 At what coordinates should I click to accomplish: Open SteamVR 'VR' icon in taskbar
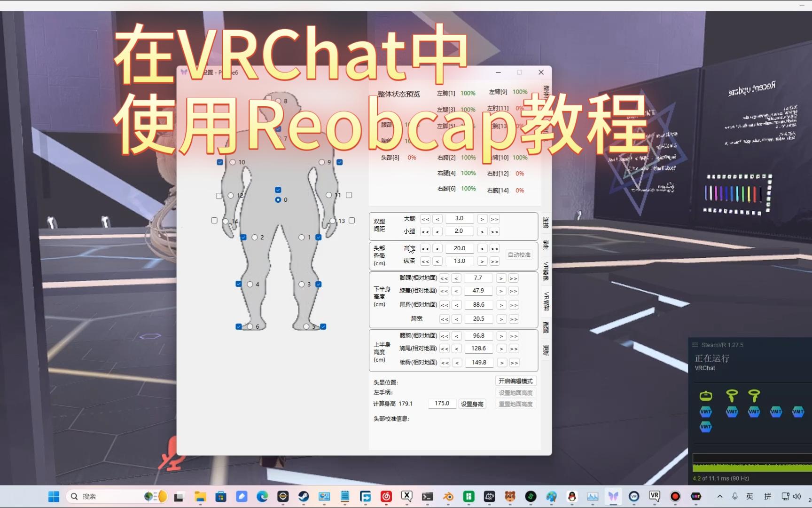[x=655, y=496]
